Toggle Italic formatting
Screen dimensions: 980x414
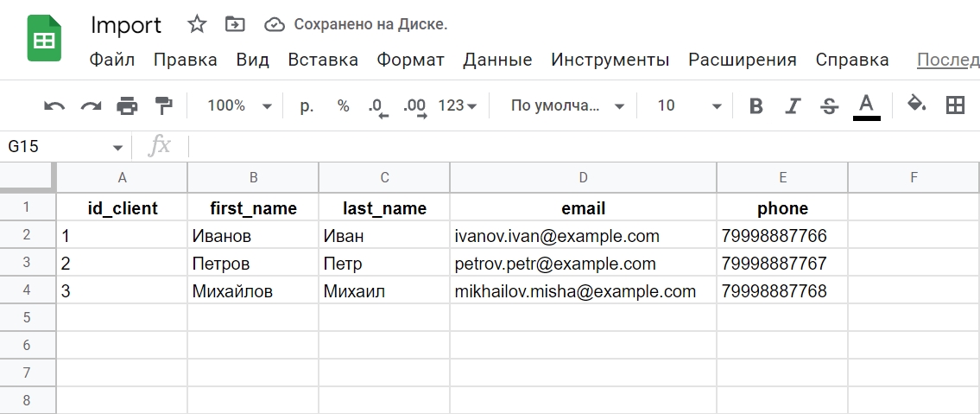tap(793, 105)
